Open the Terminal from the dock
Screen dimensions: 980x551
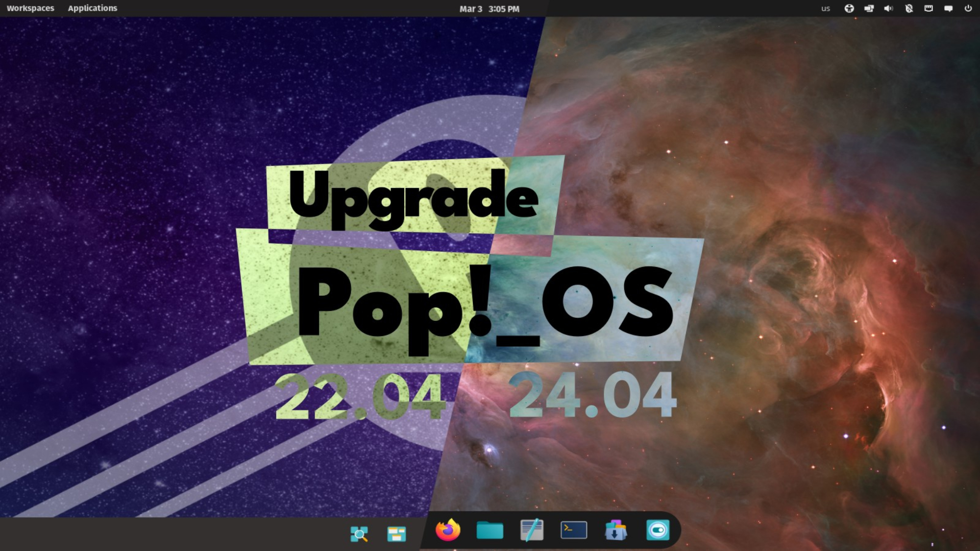574,530
